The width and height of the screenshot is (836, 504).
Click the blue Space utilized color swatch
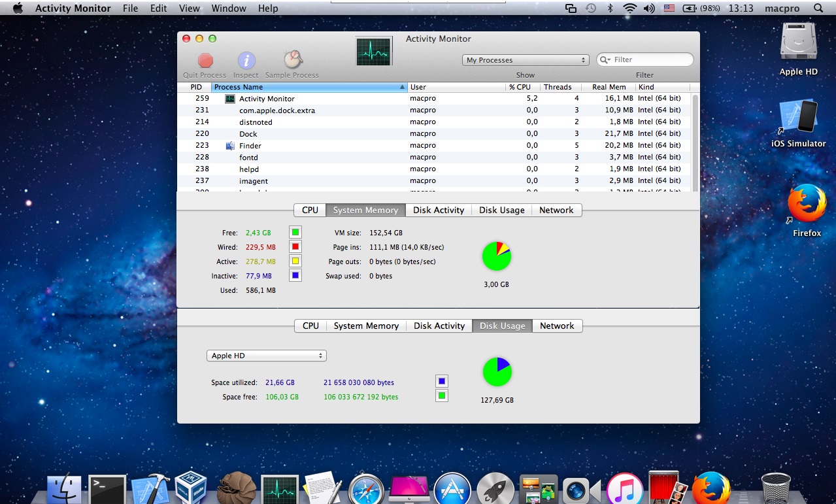pos(442,382)
